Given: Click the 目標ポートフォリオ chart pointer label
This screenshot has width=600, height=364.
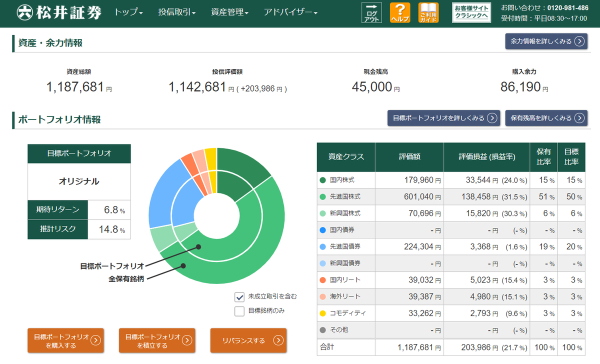Looking at the screenshot, I should 112,265.
